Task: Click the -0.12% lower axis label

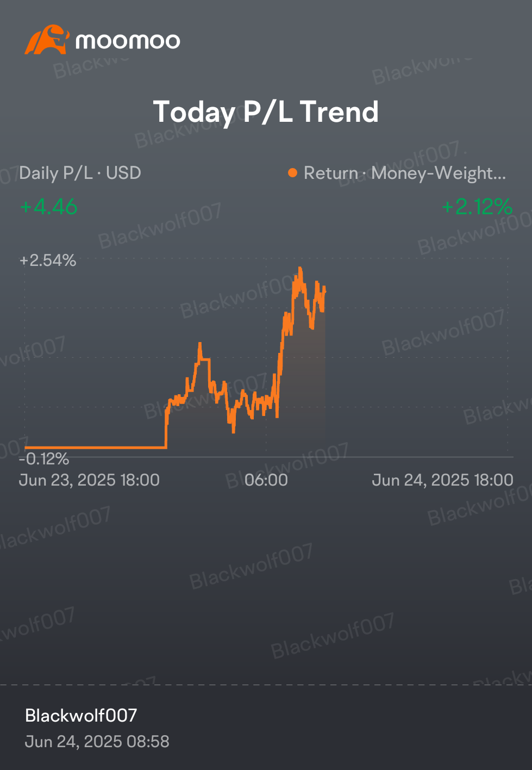Action: tap(44, 459)
